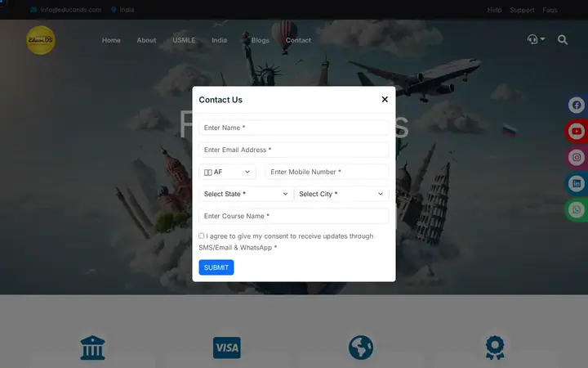
Task: Open the Faqs link
Action: coord(550,10)
